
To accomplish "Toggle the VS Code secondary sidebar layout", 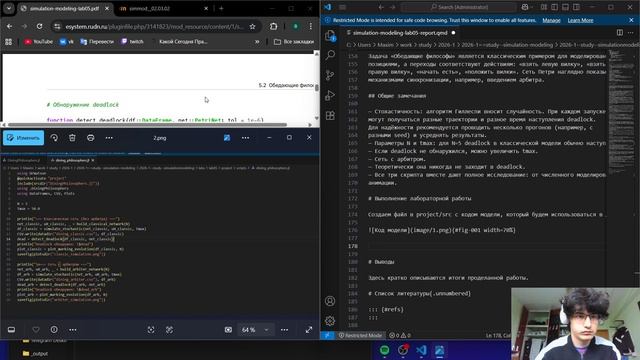I will (576, 7).
